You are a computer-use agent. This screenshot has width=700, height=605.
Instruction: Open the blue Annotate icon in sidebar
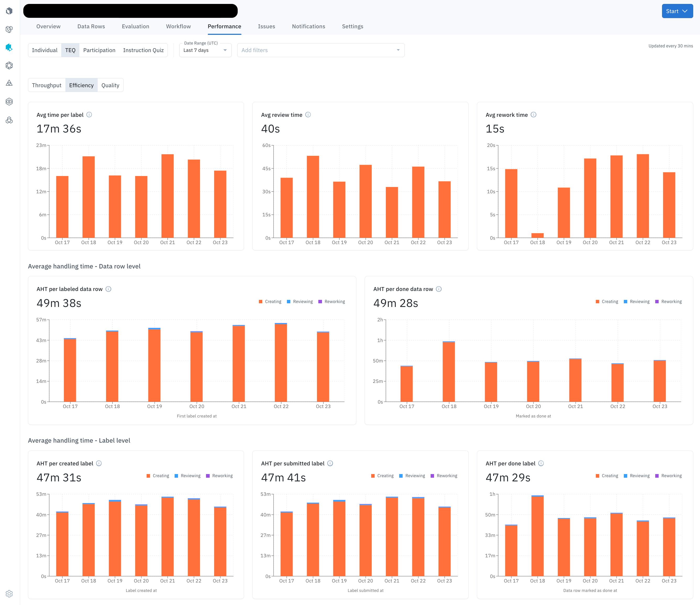tap(9, 48)
